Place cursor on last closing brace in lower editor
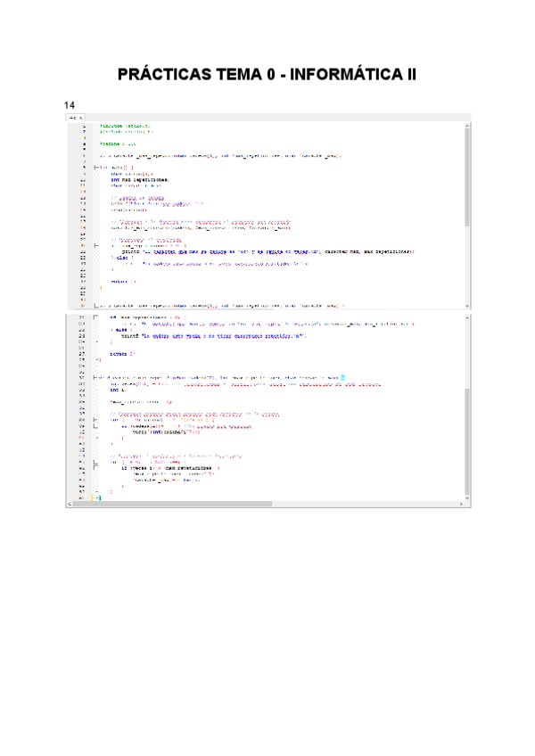535x756 pixels. (x=100, y=497)
